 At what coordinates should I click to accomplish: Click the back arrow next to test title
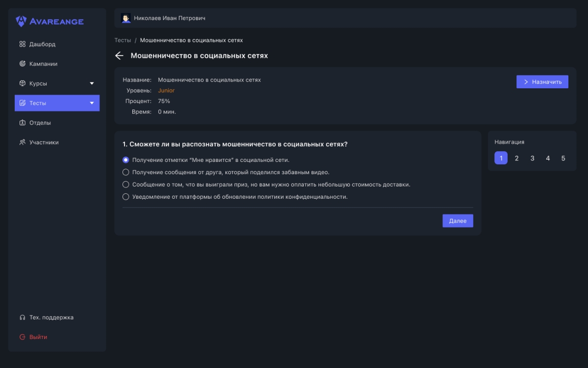119,56
